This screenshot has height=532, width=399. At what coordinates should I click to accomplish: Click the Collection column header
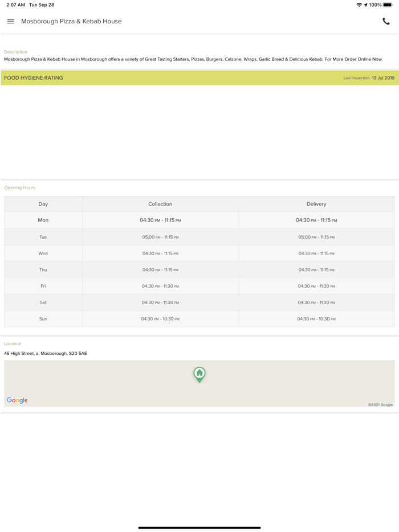[x=160, y=204]
